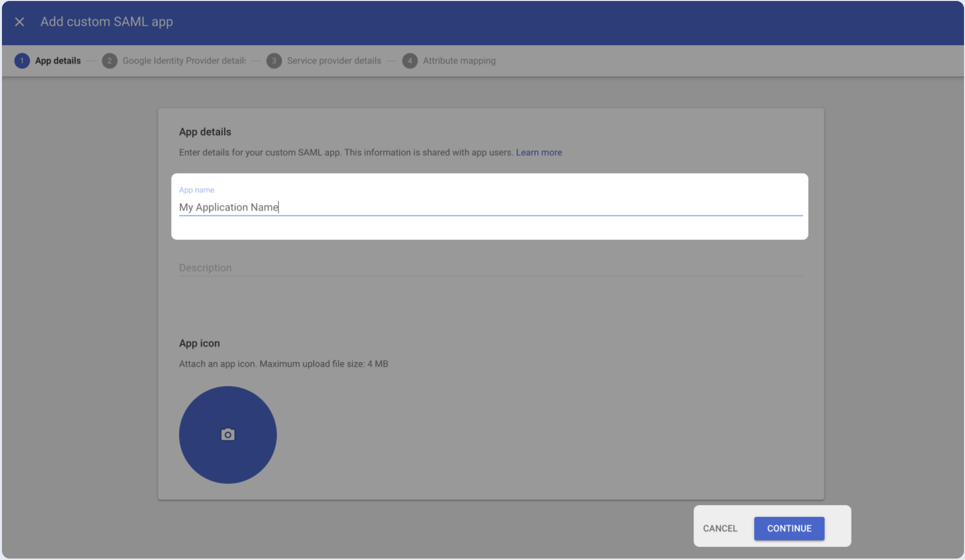The height and width of the screenshot is (560, 965).
Task: Go to the Google Identity Provider details step
Action: 184,61
